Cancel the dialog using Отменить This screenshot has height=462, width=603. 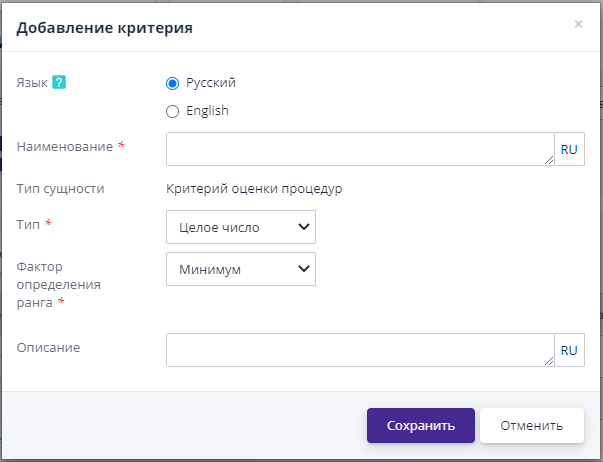532,425
